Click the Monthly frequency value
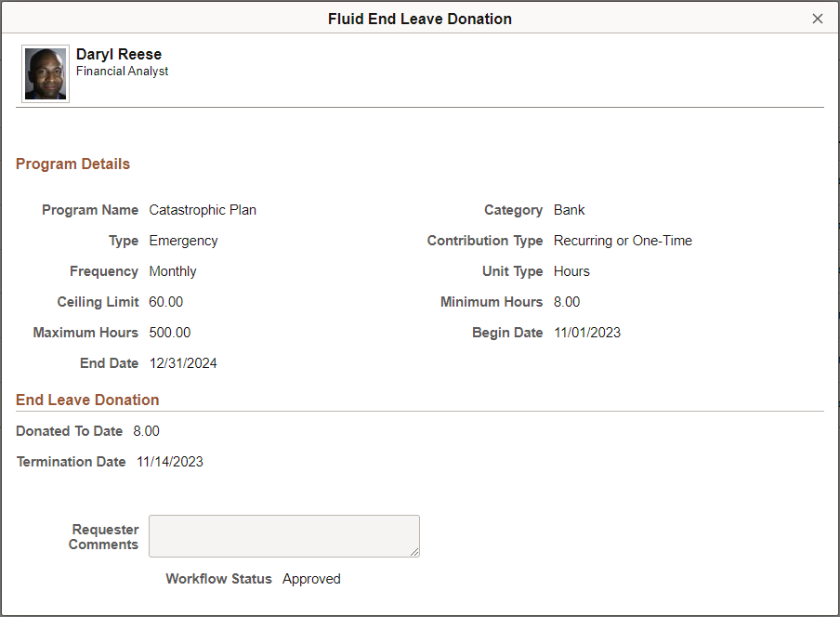 pyautogui.click(x=173, y=271)
